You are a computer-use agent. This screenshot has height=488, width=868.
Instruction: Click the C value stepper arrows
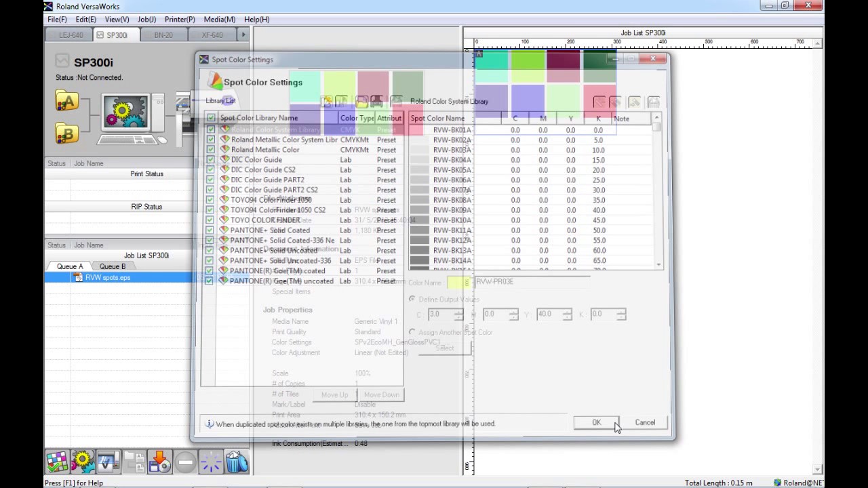(x=458, y=314)
